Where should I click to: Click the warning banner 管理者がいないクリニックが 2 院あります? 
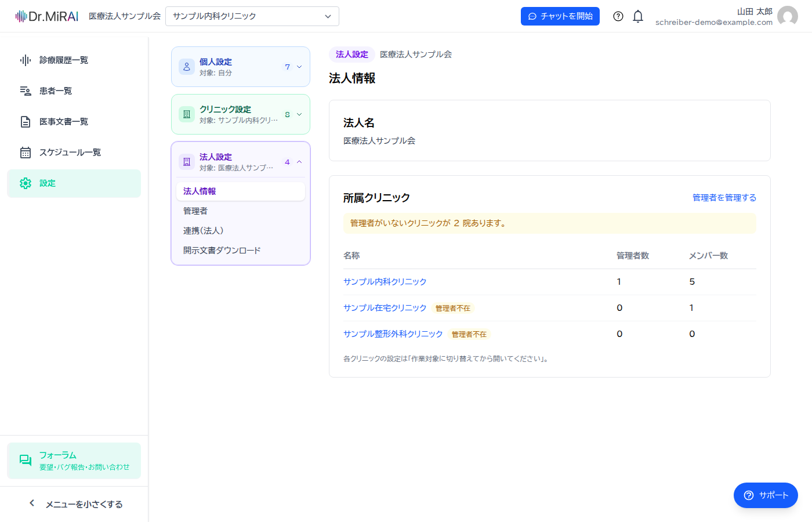[550, 223]
